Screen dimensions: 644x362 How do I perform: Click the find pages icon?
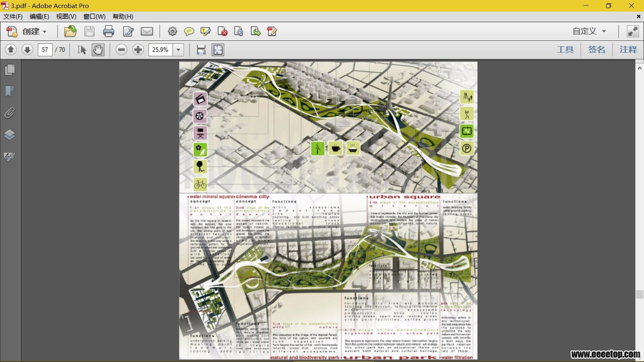pyautogui.click(x=239, y=31)
